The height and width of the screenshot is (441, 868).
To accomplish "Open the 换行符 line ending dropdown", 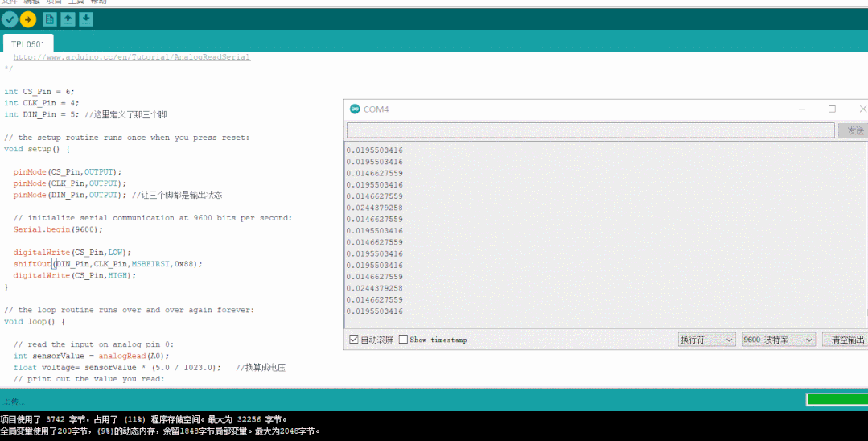I will point(706,340).
